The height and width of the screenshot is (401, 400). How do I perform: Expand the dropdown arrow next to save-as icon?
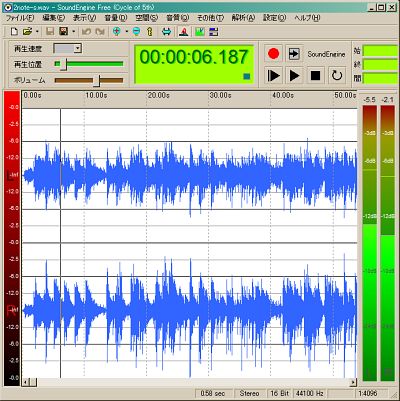point(73,32)
